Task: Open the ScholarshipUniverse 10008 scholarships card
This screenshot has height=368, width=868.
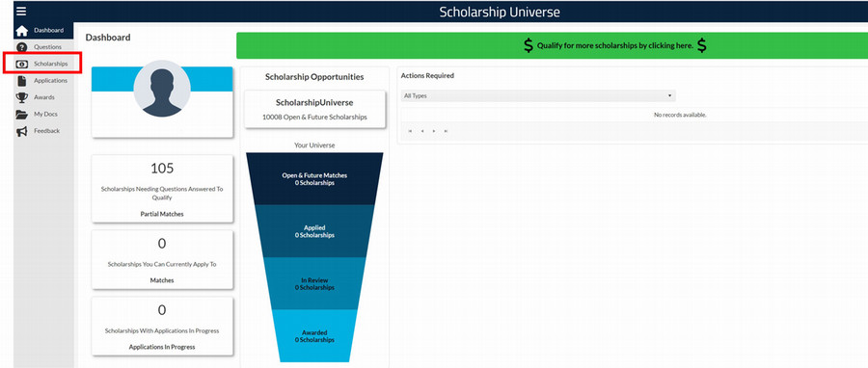Action: point(314,110)
